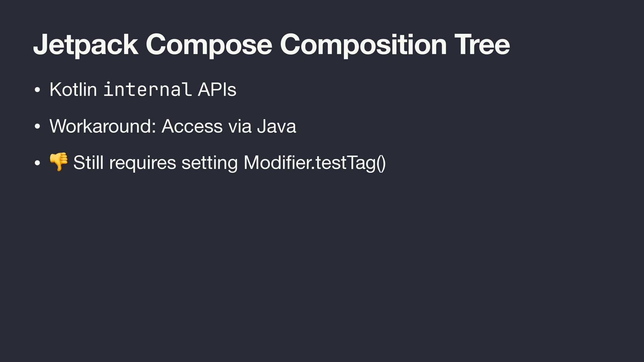
Task: Click the slide title text
Action: click(x=271, y=45)
